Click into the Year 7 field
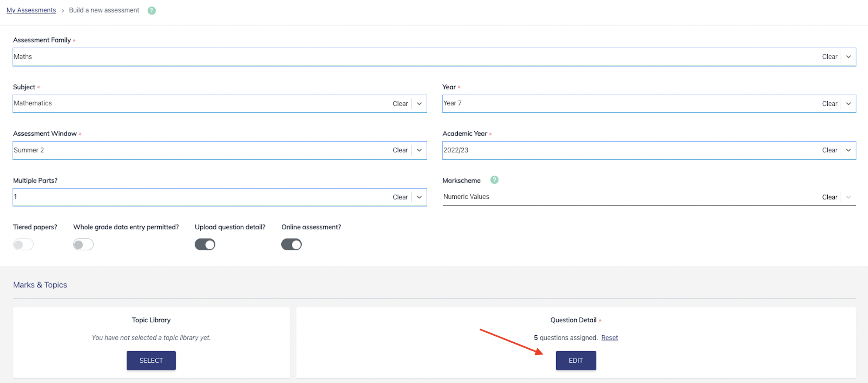The height and width of the screenshot is (383, 868). (x=649, y=103)
